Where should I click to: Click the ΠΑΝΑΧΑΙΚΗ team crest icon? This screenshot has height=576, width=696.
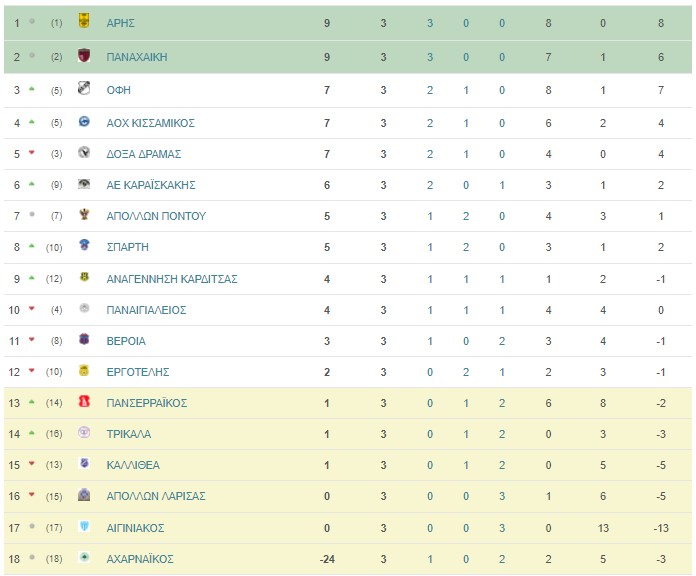(x=84, y=55)
